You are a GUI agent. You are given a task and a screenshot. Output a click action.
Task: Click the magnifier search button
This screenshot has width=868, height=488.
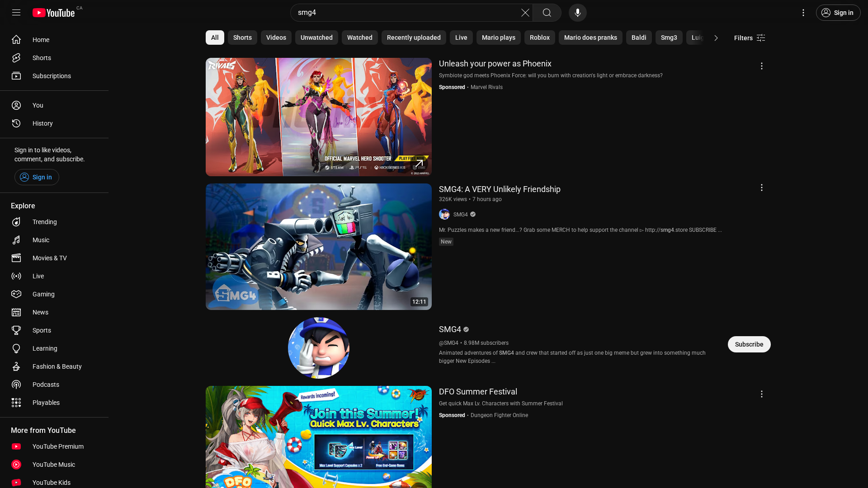[x=547, y=13]
